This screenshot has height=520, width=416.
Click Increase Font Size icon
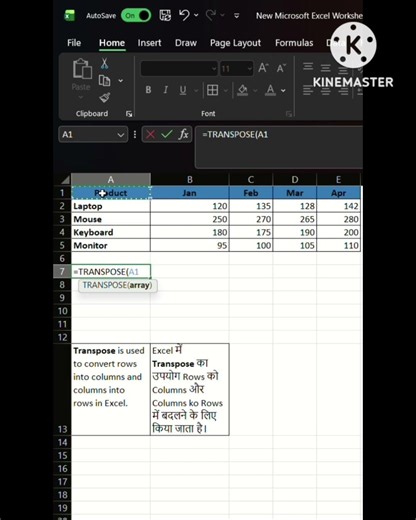[263, 68]
